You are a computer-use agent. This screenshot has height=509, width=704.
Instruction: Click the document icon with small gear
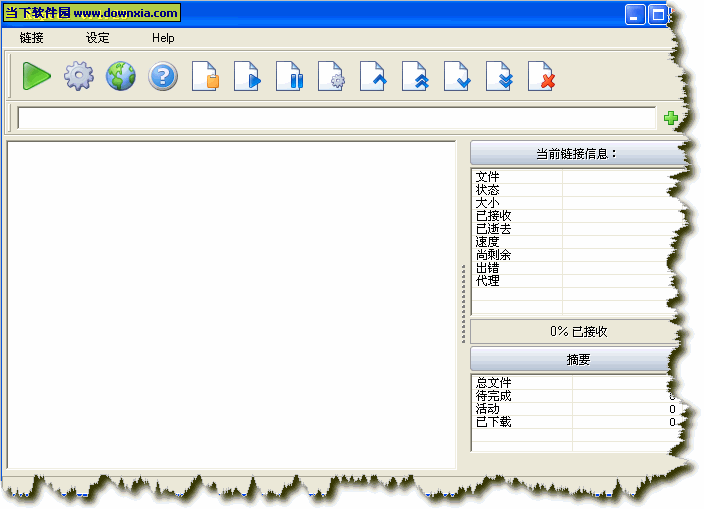point(331,76)
